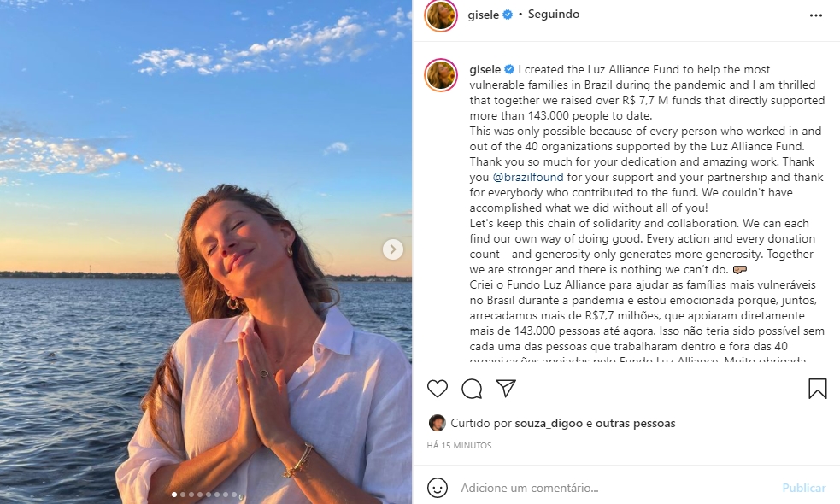The width and height of the screenshot is (840, 504).
Task: Open emoji picker smiley icon
Action: tap(438, 488)
